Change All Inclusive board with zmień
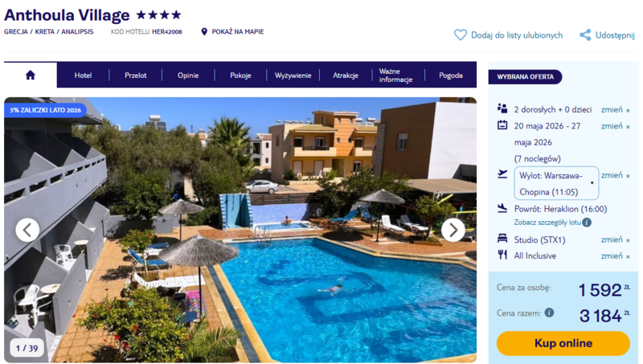The image size is (643, 364). pyautogui.click(x=615, y=256)
